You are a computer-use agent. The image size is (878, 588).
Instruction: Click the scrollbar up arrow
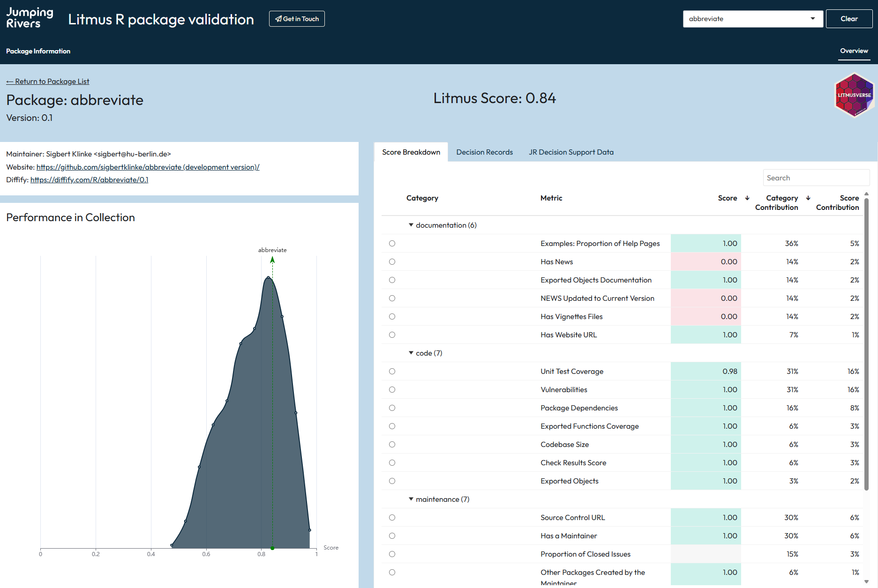[x=866, y=194]
